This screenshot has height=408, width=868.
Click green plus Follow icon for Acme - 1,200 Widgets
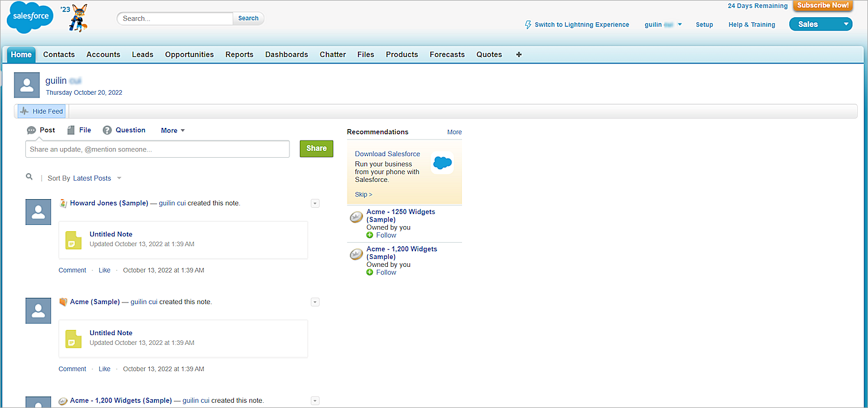pyautogui.click(x=370, y=273)
